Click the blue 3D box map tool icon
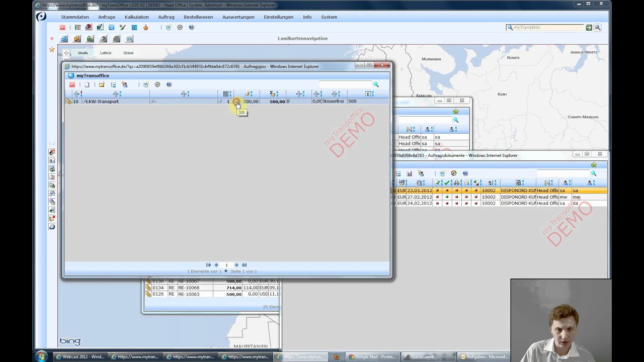 tap(64, 39)
